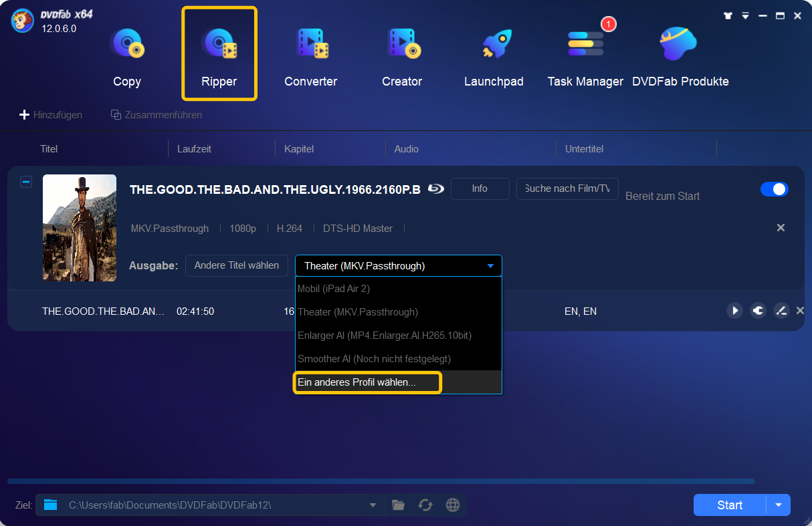812x526 pixels.
Task: Open the title bar triangle menu
Action: click(745, 15)
